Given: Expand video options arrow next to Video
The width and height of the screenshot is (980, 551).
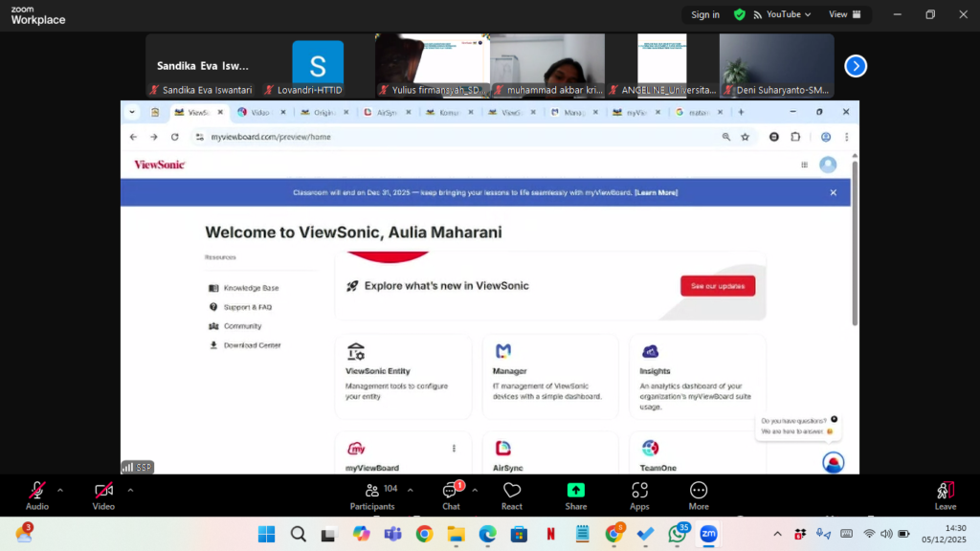Looking at the screenshot, I should click(130, 490).
